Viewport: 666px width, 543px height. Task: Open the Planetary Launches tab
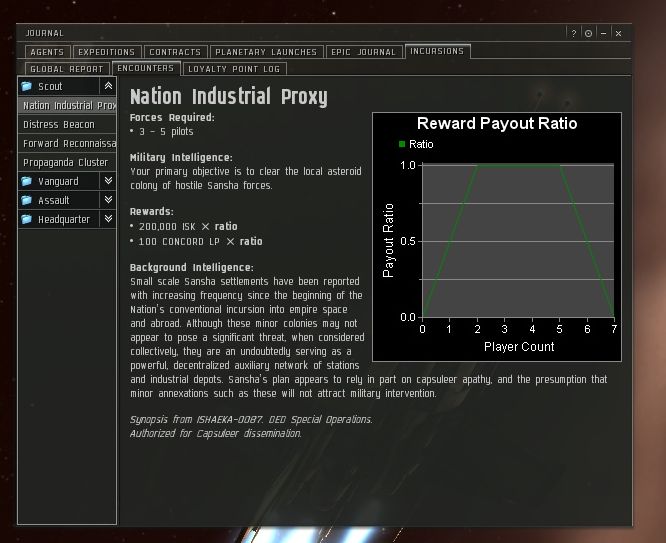266,52
